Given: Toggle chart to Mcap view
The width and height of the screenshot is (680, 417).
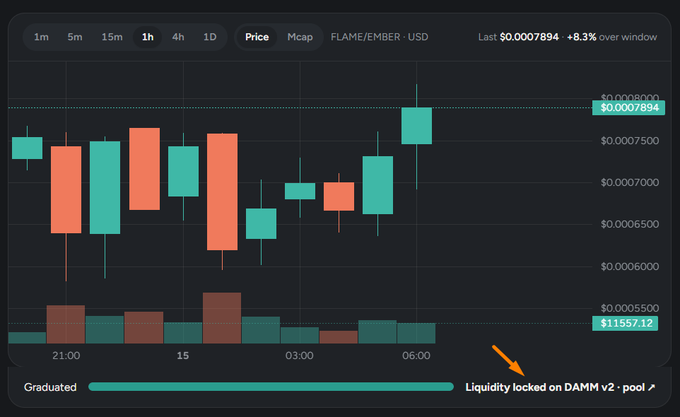Looking at the screenshot, I should click(300, 37).
